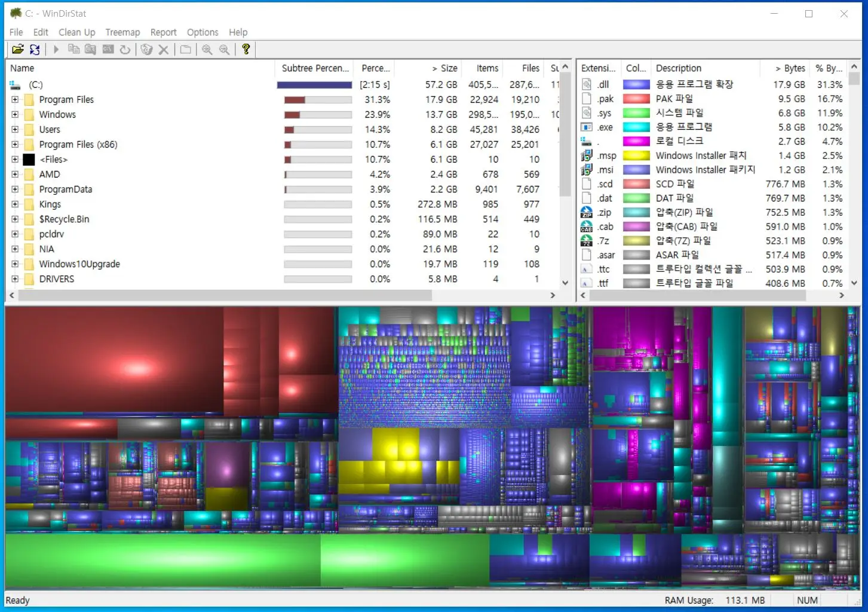Click the red .pak color swatch
This screenshot has height=612, width=868.
point(636,99)
